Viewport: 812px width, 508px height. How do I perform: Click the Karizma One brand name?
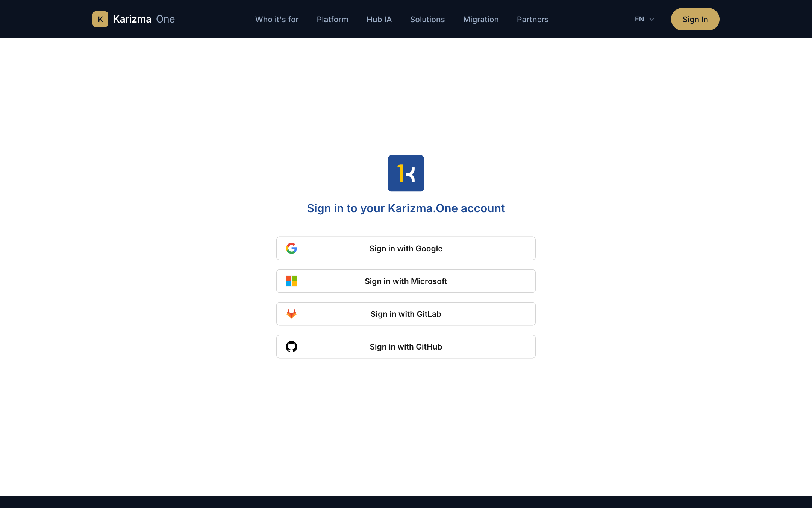144,19
